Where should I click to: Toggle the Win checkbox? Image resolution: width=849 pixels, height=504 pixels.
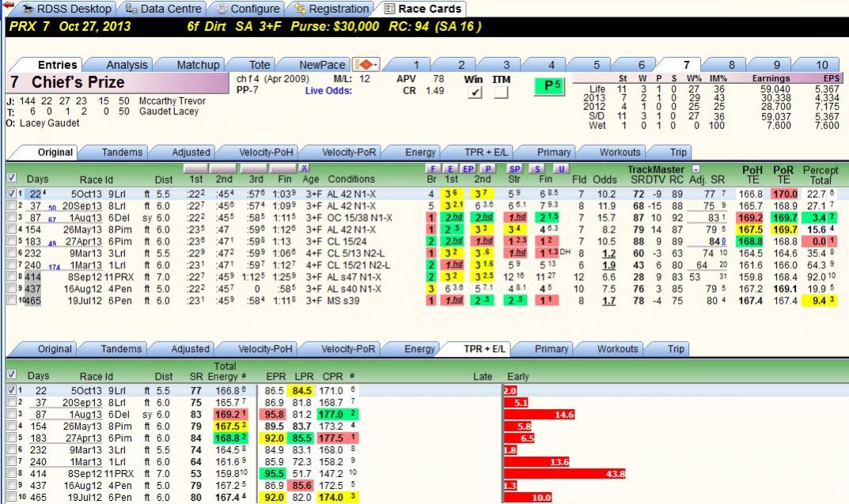coord(475,92)
